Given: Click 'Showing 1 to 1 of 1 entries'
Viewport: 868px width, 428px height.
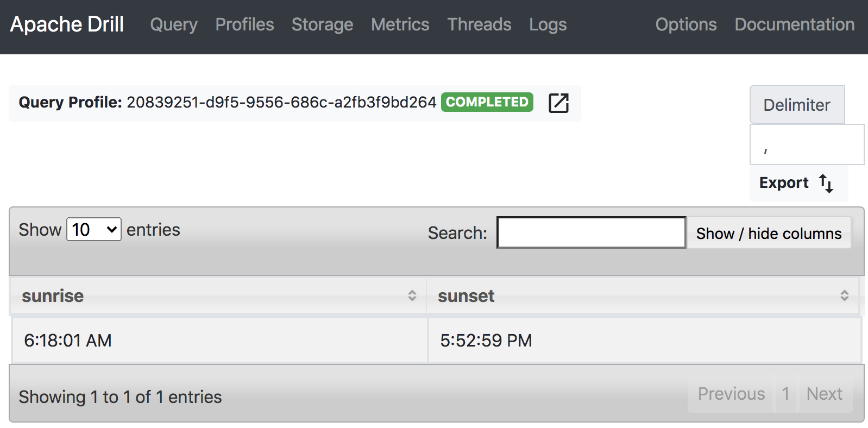Looking at the screenshot, I should pos(120,397).
